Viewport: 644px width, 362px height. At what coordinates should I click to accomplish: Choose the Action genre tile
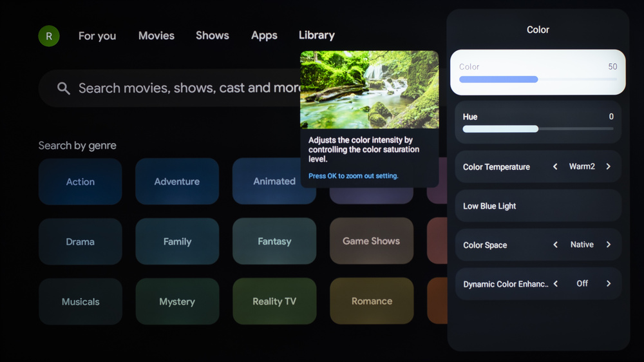tap(80, 182)
